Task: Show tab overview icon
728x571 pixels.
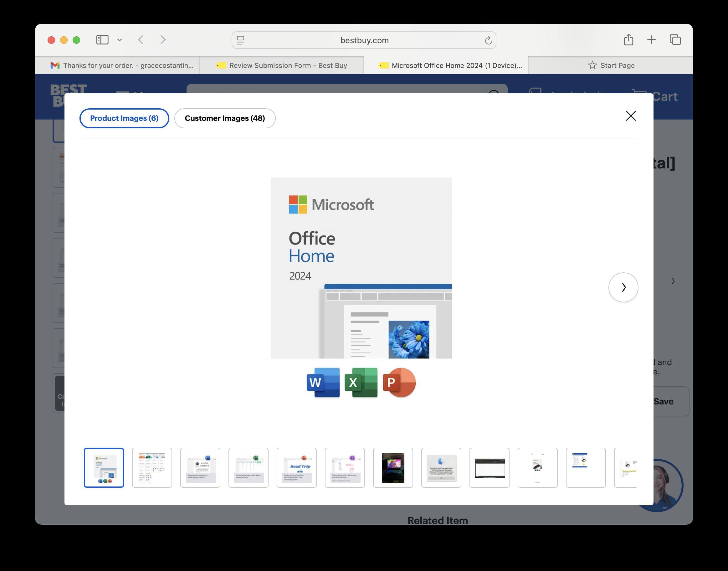Action: (x=675, y=40)
